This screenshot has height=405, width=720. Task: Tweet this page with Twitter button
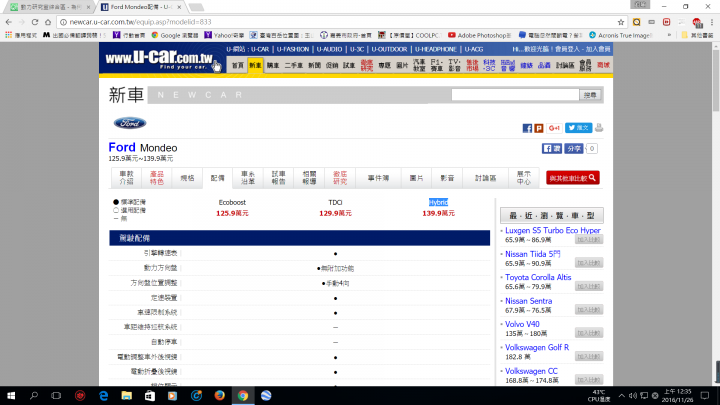[578, 128]
